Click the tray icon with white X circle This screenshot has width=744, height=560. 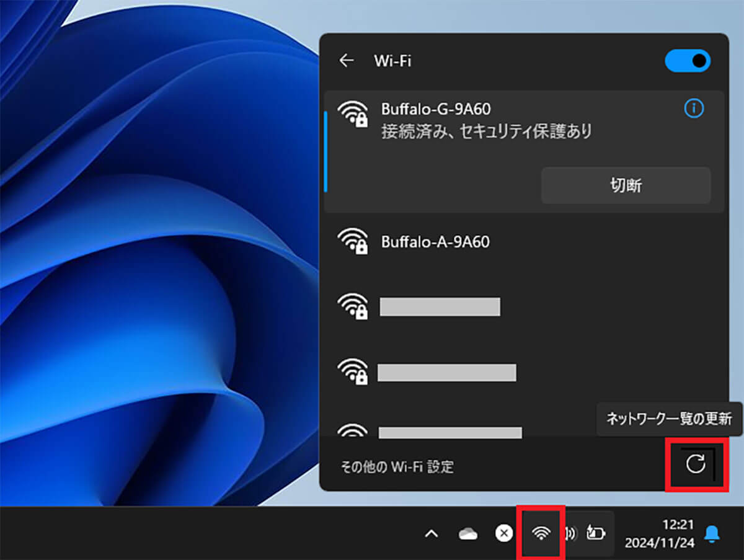[505, 533]
